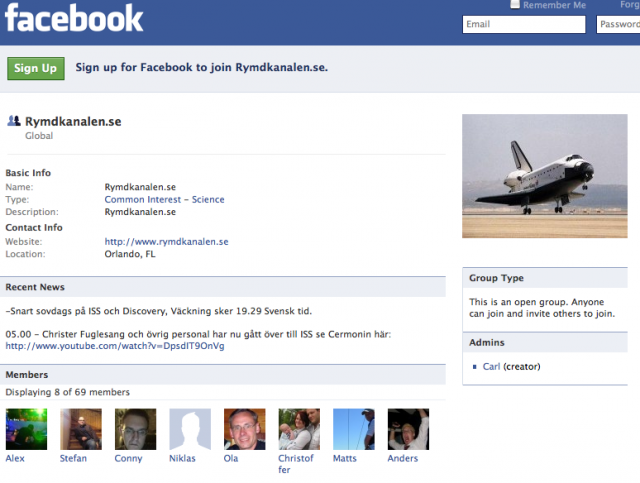Click Niklas's default silhouette avatar
Screen dimensions: 640x483
(190, 429)
